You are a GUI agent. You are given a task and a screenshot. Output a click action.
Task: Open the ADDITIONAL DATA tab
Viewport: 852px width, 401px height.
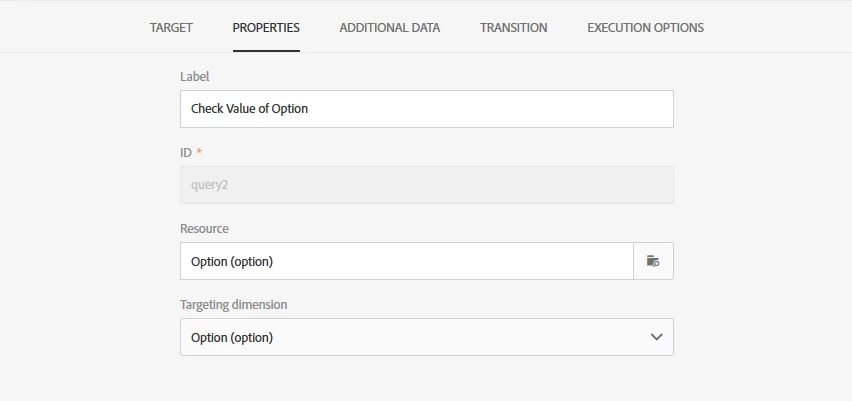point(389,28)
